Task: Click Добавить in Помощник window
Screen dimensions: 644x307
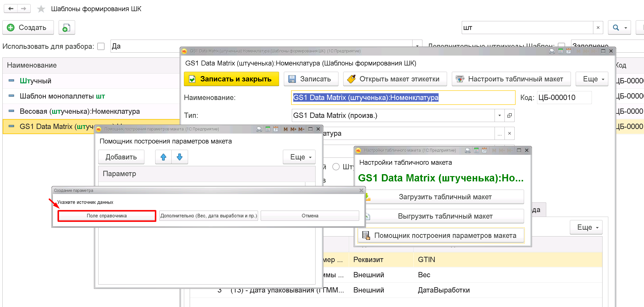Action: point(121,157)
